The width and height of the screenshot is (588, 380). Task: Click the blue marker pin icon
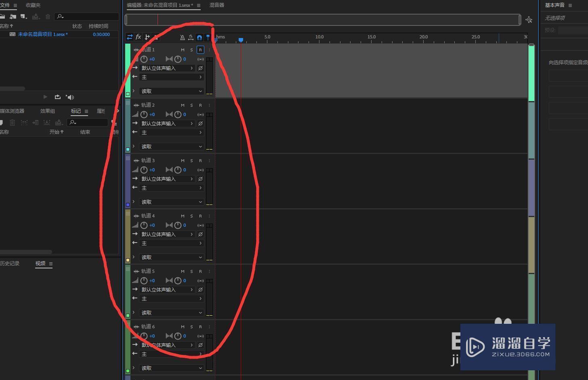(208, 38)
